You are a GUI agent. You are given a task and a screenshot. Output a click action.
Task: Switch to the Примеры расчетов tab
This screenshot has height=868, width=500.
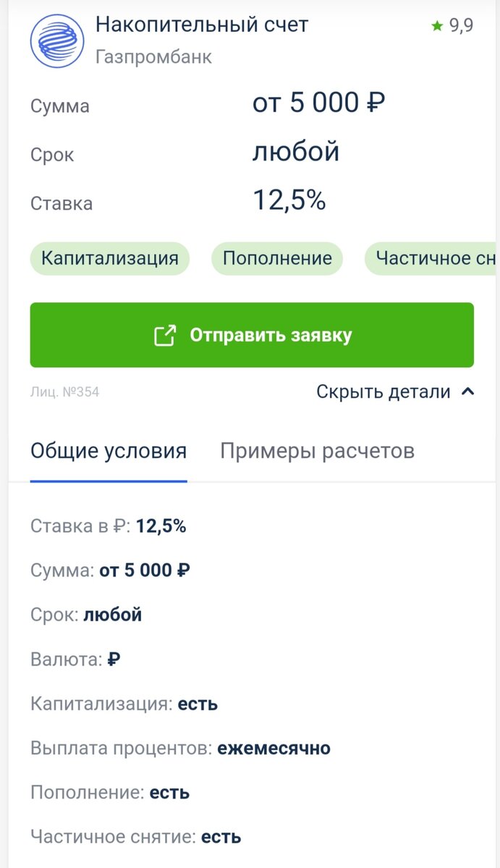[x=317, y=451]
